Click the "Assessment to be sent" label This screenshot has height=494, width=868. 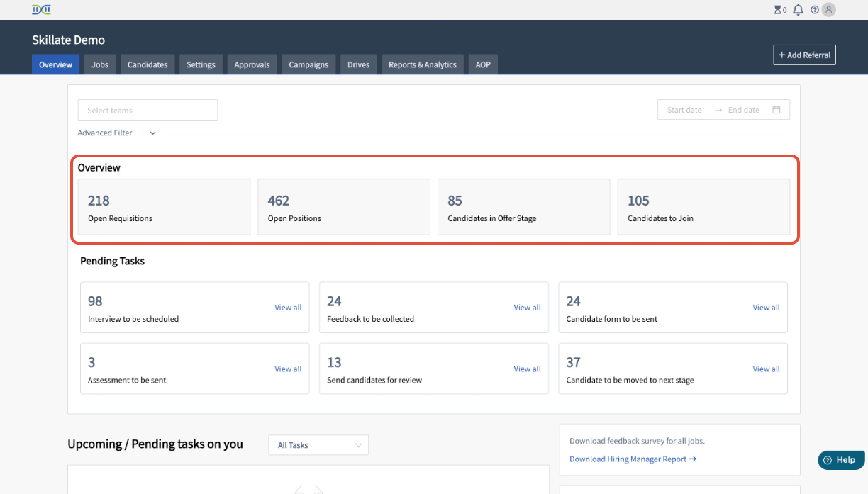click(127, 380)
